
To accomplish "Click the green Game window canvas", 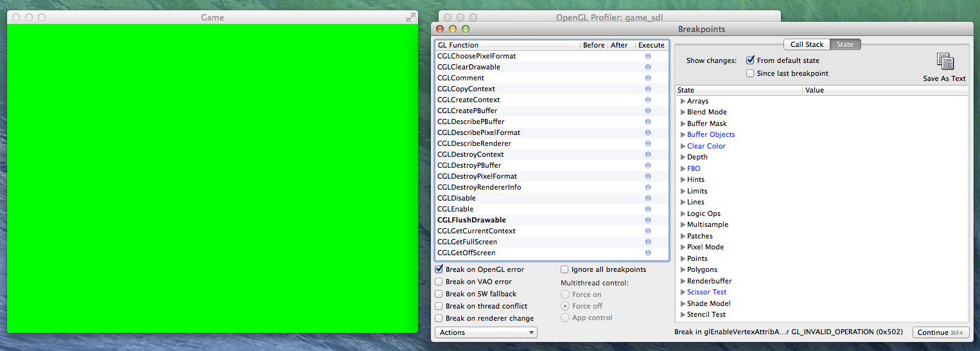I will (x=213, y=178).
